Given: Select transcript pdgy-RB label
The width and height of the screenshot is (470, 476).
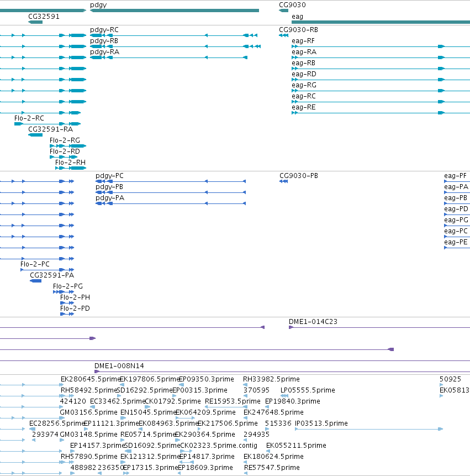Looking at the screenshot, I should pos(104,41).
